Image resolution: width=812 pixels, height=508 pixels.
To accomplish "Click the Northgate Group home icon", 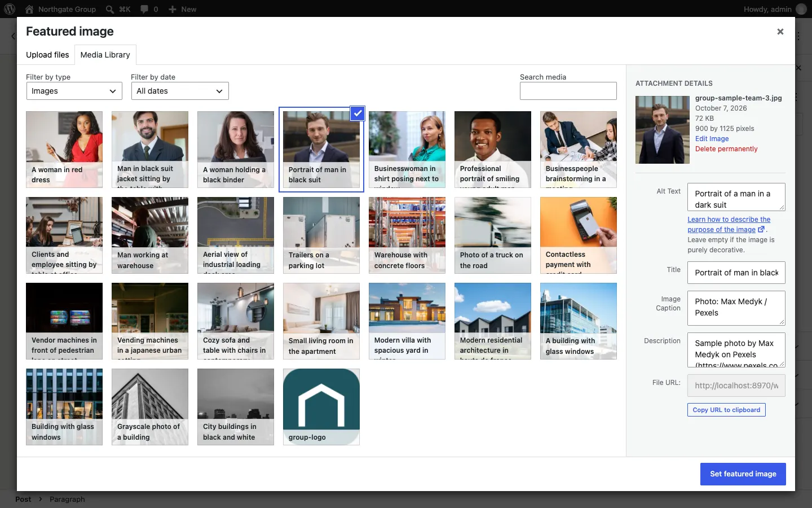I will point(29,9).
